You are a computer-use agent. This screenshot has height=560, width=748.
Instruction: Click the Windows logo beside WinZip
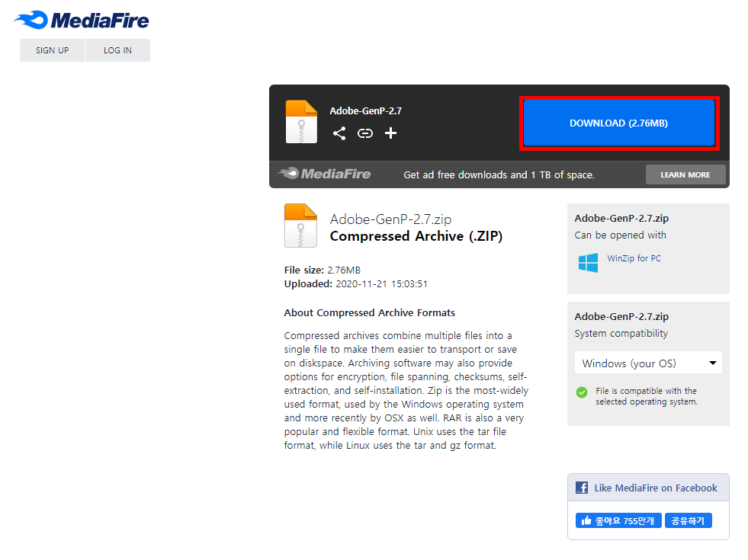(588, 263)
